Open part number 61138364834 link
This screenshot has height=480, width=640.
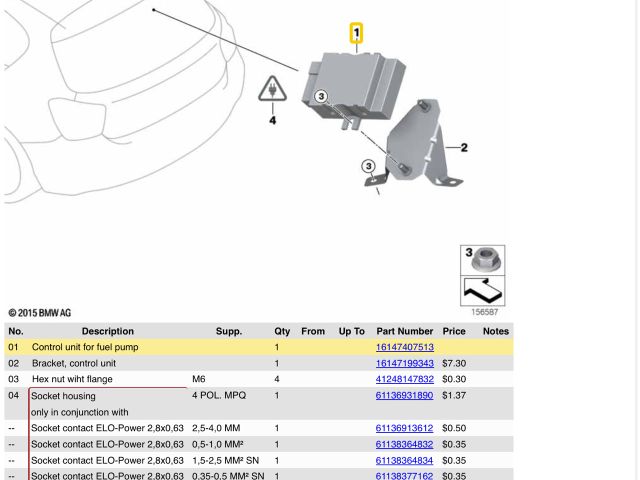(x=404, y=460)
